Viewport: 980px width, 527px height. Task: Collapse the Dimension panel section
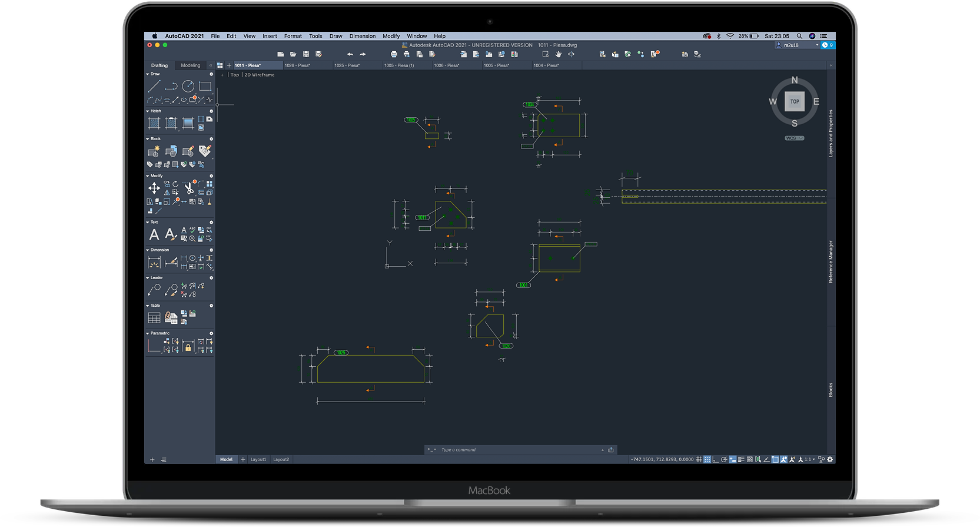coord(148,250)
